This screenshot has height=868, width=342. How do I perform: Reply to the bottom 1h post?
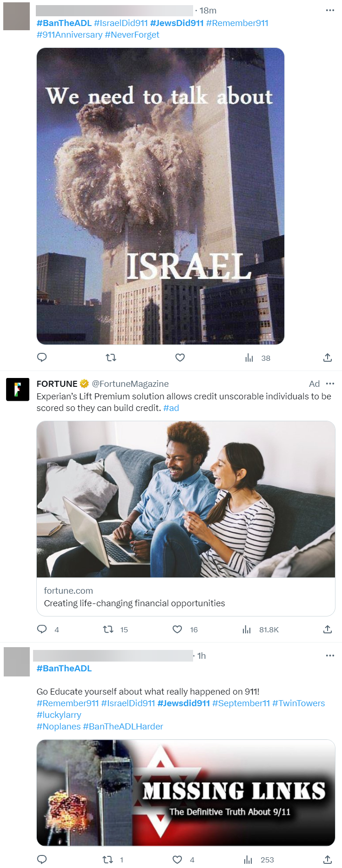pyautogui.click(x=42, y=859)
